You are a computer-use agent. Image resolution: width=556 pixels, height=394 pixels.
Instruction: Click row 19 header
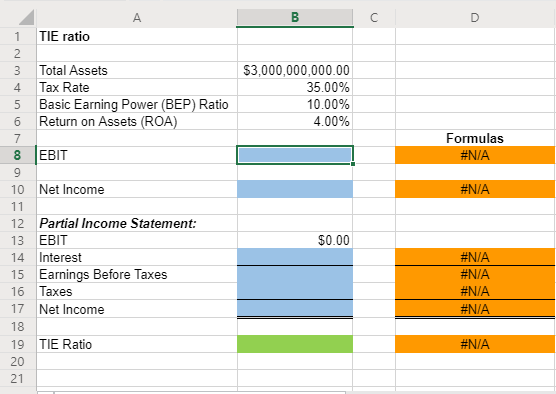tap(17, 344)
